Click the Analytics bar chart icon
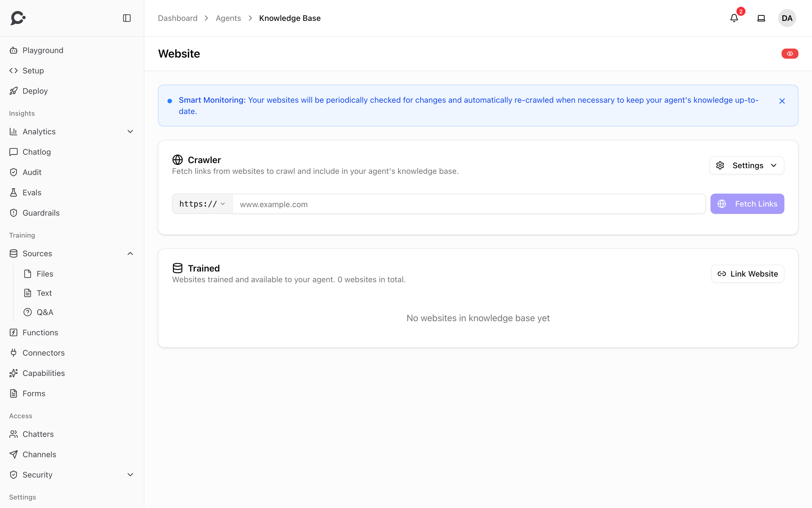812x508 pixels. (x=14, y=132)
